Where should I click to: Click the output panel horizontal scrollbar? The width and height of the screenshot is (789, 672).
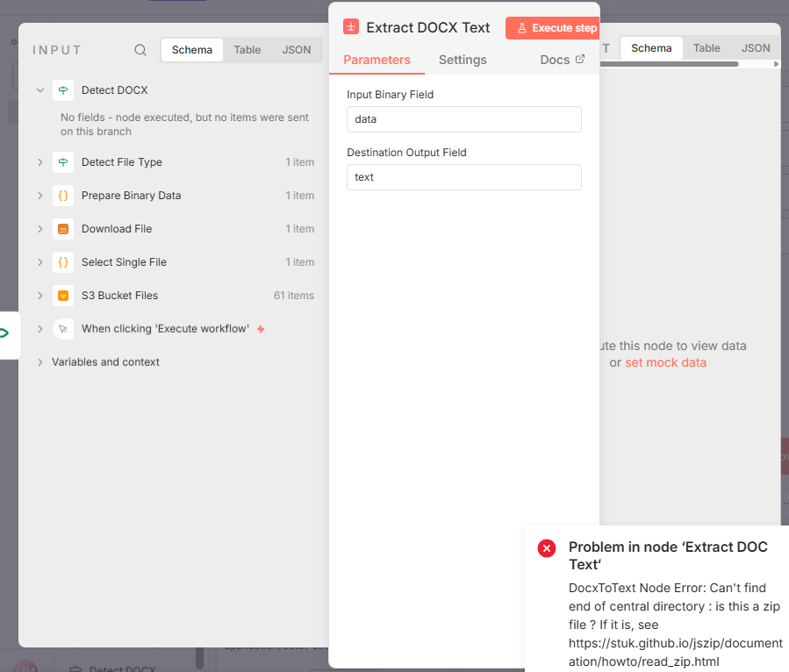pos(670,64)
